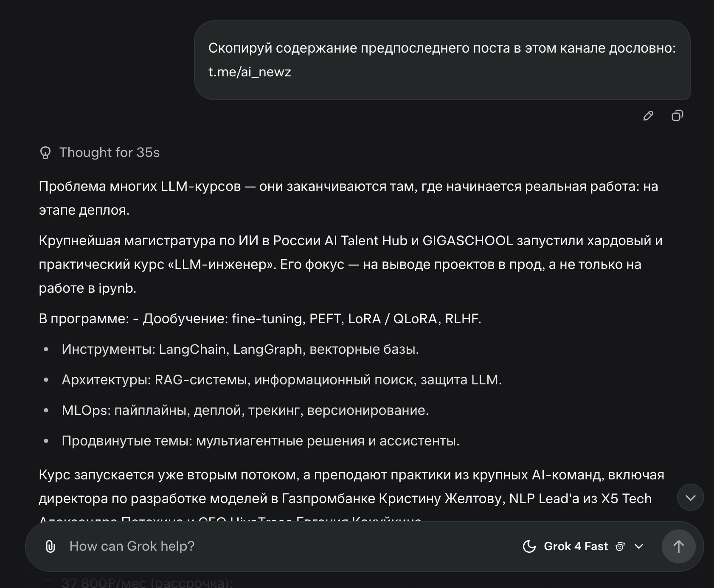Click the "Grok 4 Fast" model label
The height and width of the screenshot is (588, 714).
(576, 546)
